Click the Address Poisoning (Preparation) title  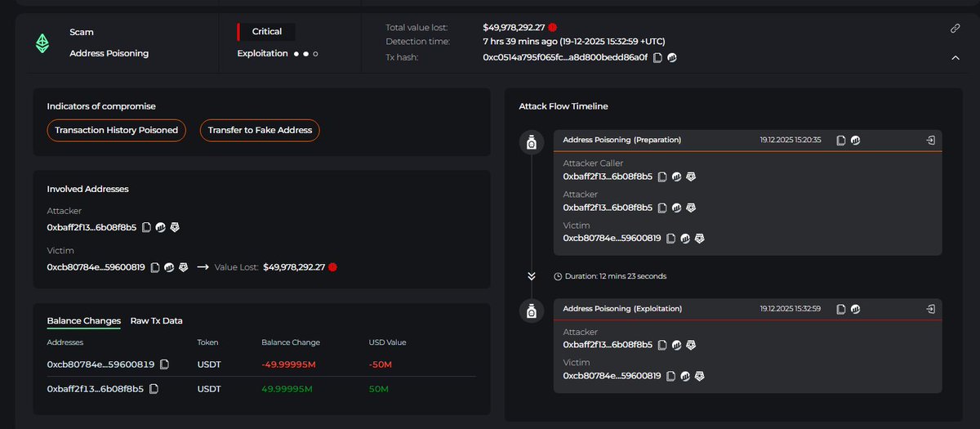[622, 140]
